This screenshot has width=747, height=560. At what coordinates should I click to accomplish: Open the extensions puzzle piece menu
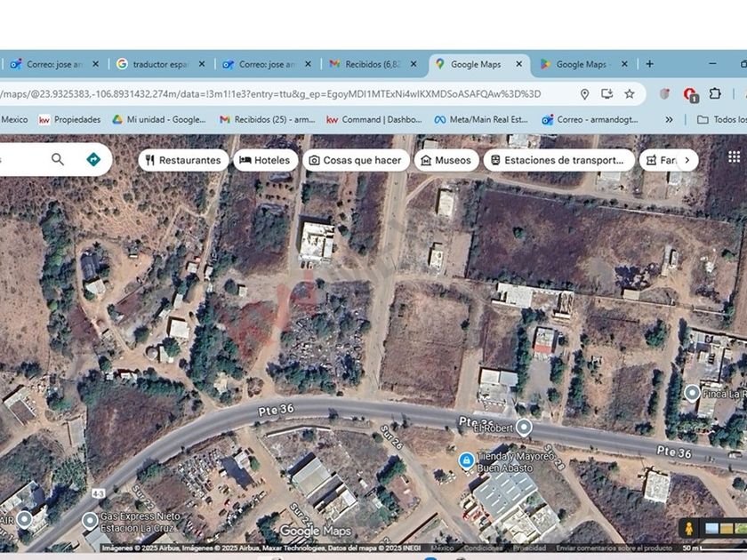click(x=715, y=94)
